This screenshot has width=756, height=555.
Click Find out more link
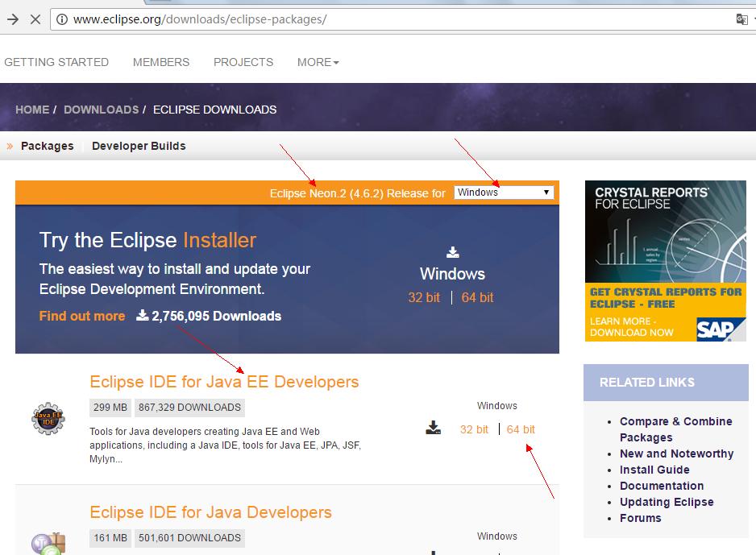(x=82, y=316)
